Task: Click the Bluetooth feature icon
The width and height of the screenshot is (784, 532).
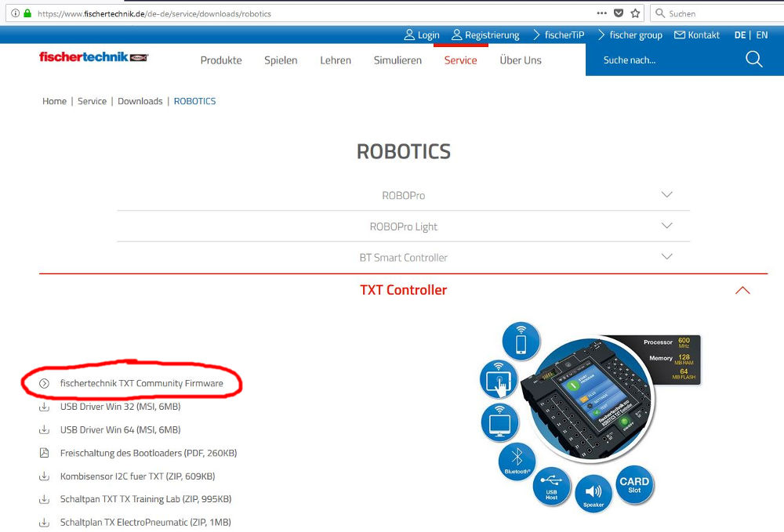Action: [516, 461]
